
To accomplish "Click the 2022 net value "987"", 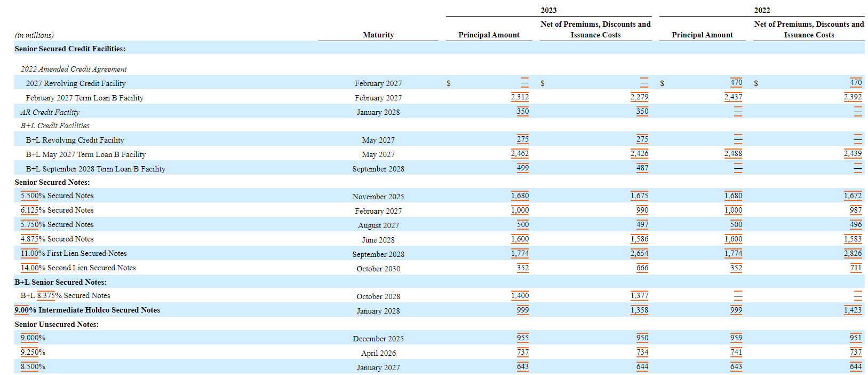I will click(856, 210).
